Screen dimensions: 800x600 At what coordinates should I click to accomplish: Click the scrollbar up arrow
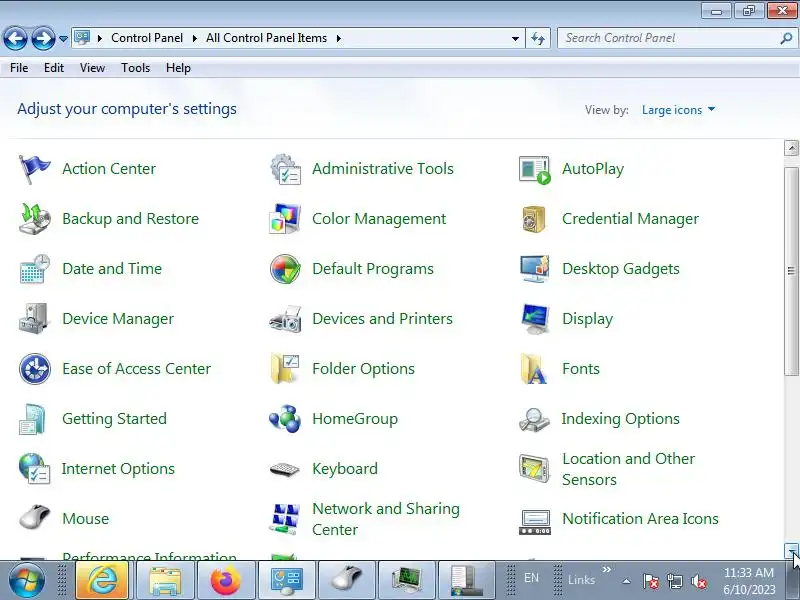pos(791,148)
